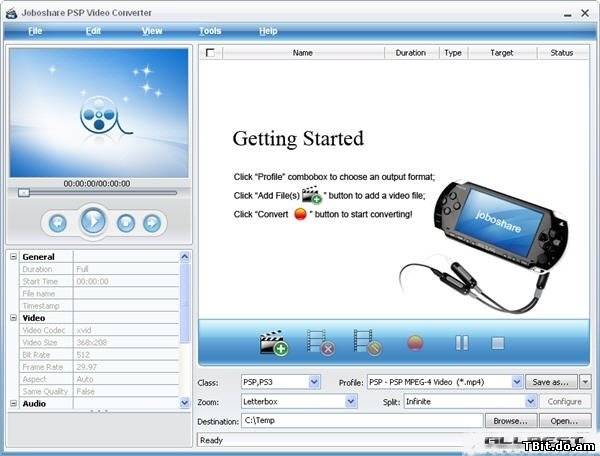Click the Add File(s) clapperboard icon
This screenshot has height=456, width=600.
point(274,342)
